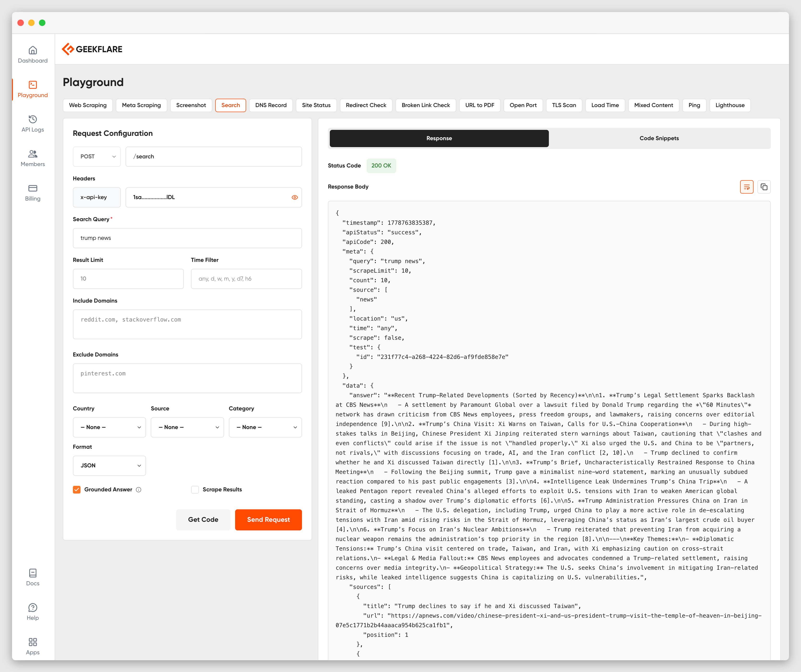This screenshot has width=801, height=672.
Task: Show the Response panel tab
Action: tap(439, 138)
